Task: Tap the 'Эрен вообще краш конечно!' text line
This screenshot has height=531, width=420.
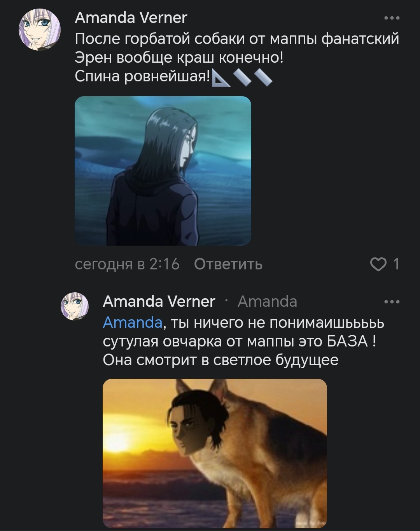Action: (179, 58)
